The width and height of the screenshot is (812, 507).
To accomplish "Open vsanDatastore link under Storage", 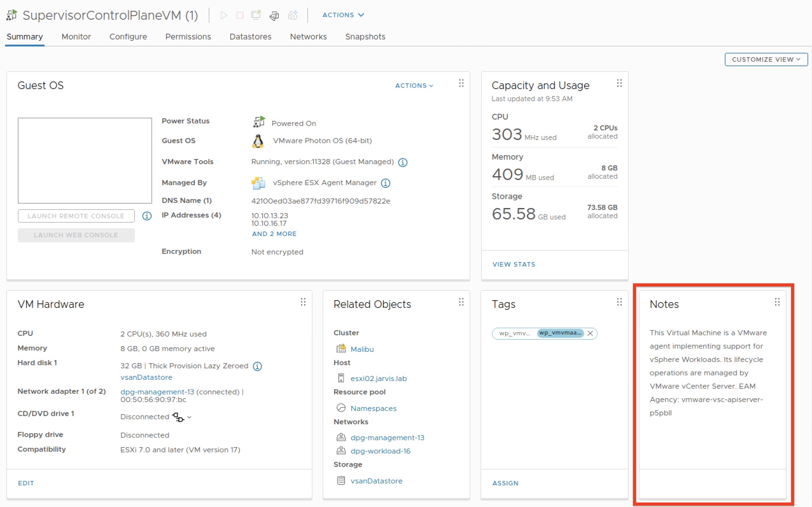I will [x=376, y=481].
